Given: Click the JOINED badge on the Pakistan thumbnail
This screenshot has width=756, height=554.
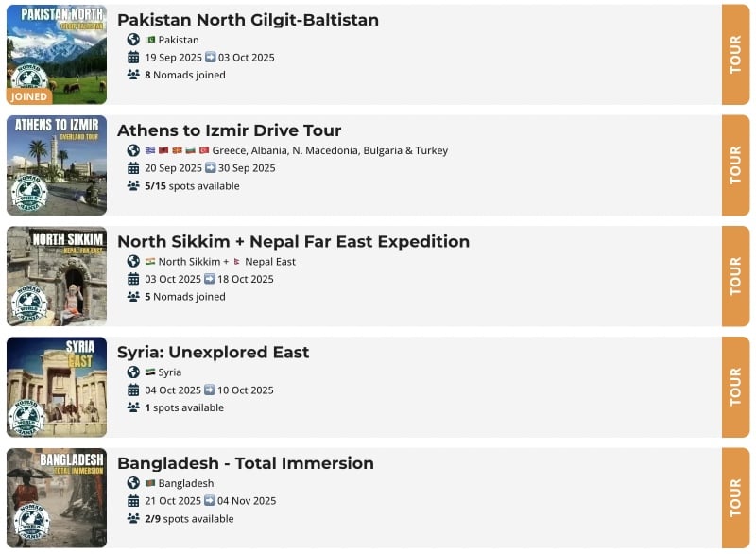Looking at the screenshot, I should [x=28, y=95].
